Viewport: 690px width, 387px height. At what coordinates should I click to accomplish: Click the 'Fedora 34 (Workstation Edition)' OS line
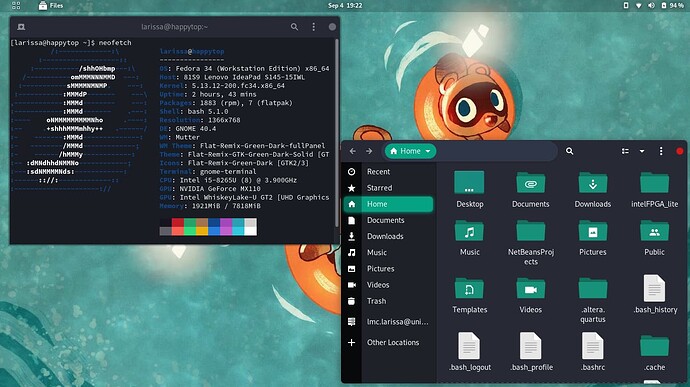(x=244, y=69)
